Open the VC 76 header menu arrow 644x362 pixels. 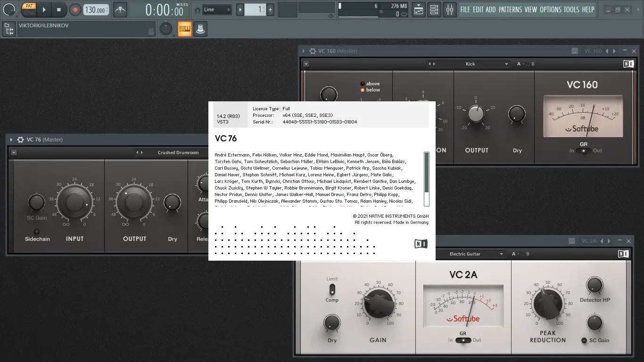pyautogui.click(x=14, y=153)
